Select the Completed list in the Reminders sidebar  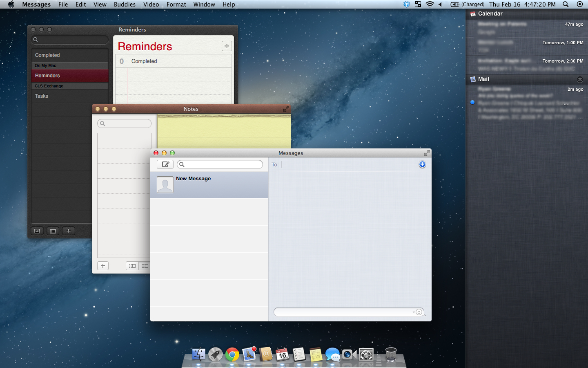click(x=47, y=55)
